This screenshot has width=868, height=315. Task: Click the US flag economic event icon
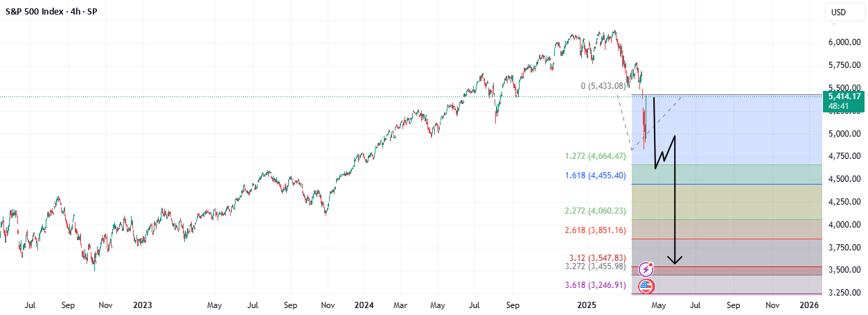(x=647, y=286)
